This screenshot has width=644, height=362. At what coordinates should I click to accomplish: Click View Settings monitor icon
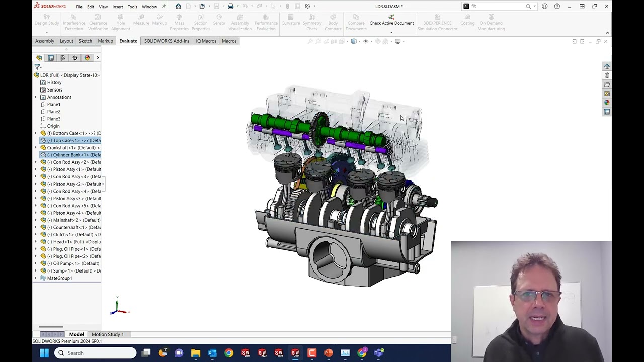click(397, 41)
